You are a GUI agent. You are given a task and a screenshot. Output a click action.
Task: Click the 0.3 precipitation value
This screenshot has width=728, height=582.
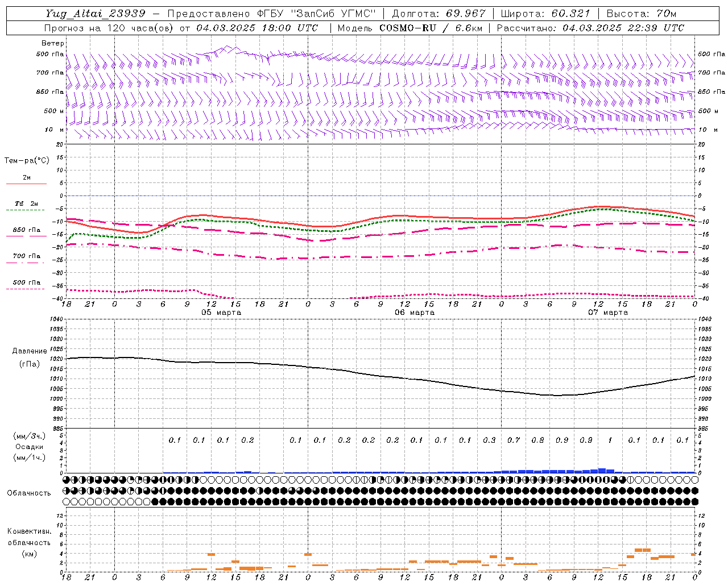pyautogui.click(x=489, y=440)
